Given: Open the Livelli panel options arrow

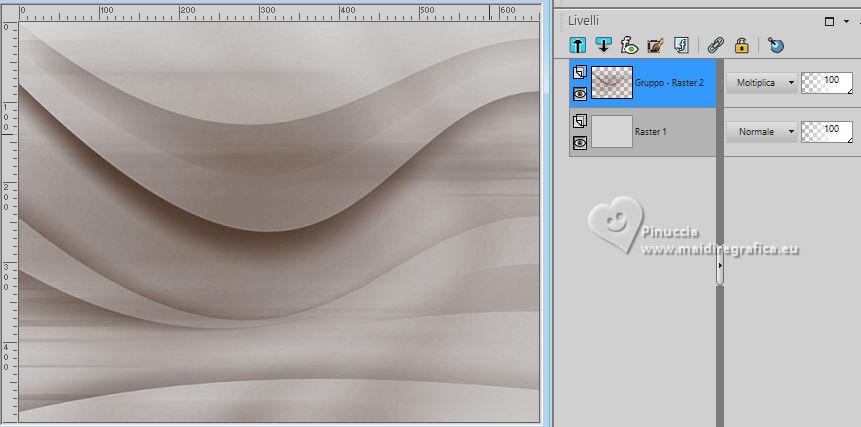Looking at the screenshot, I should pos(848,20).
